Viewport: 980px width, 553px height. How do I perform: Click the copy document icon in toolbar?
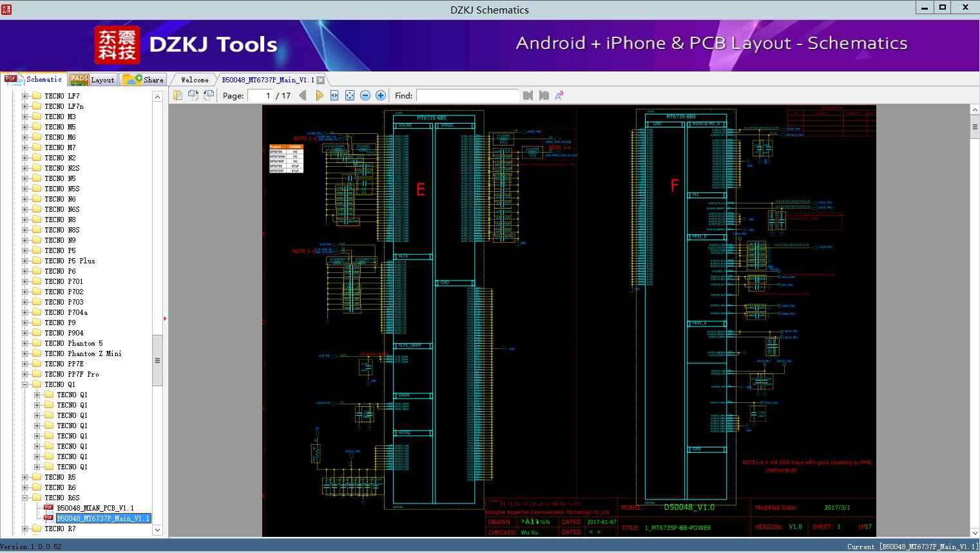177,95
